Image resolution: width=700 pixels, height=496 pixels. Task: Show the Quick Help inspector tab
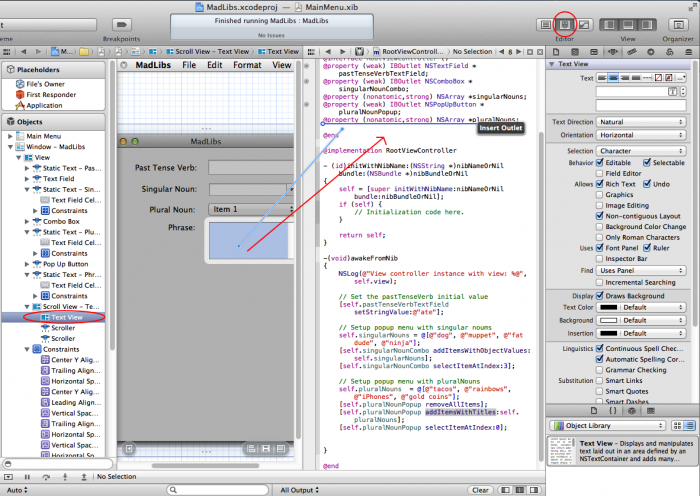[x=575, y=52]
